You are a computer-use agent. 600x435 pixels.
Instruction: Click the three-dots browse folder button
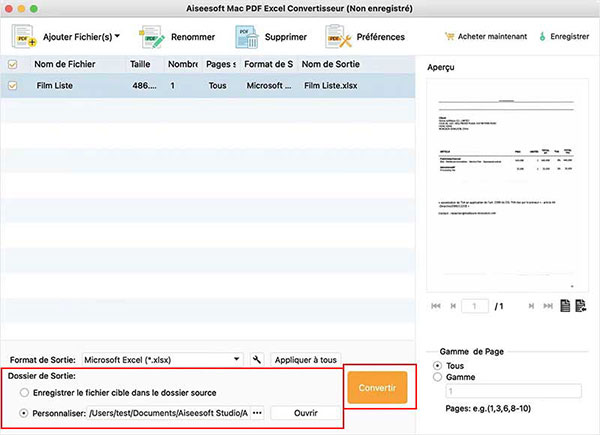click(x=258, y=413)
